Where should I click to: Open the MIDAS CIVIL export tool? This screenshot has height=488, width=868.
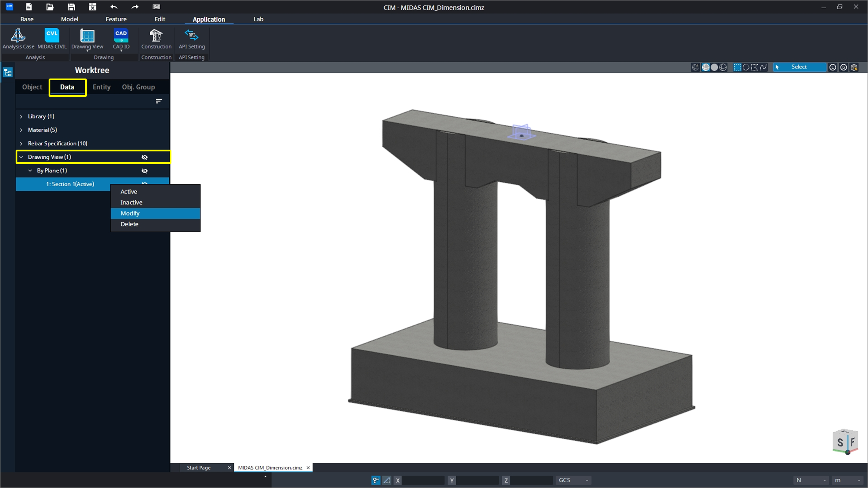click(52, 38)
